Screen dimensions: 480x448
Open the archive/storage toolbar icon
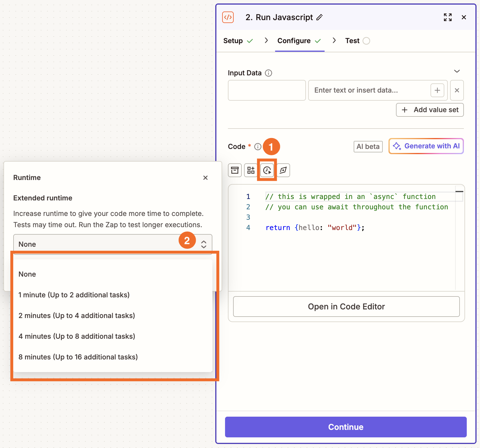pos(235,170)
